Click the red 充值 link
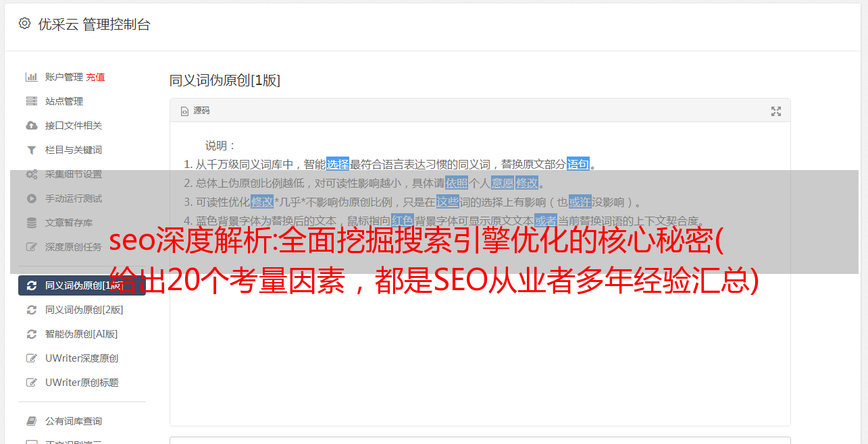The height and width of the screenshot is (444, 868). (x=95, y=77)
